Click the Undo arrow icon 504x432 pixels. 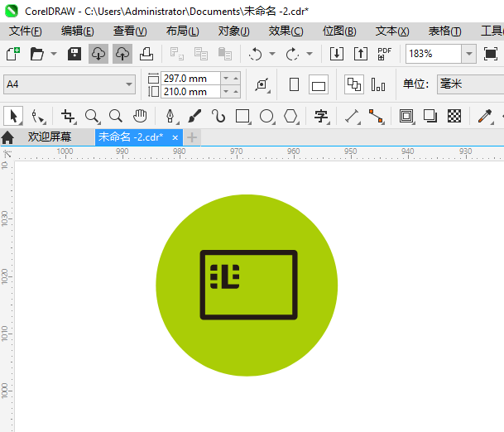pos(256,54)
